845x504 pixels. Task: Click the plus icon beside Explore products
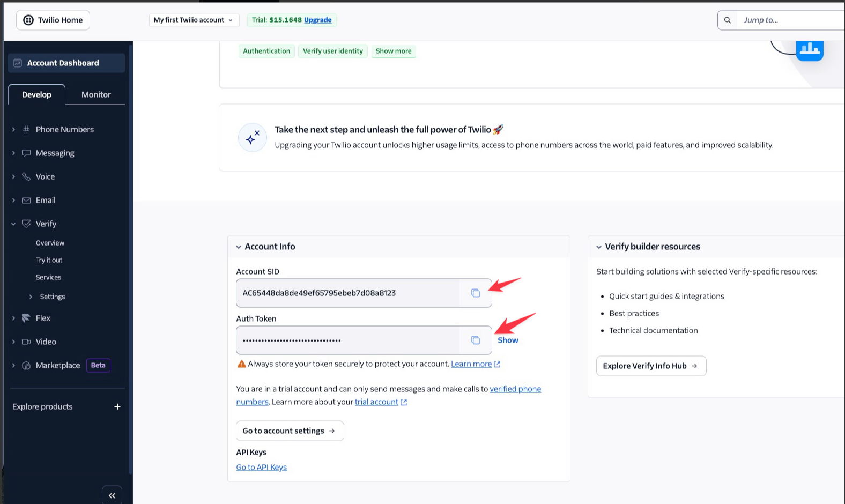point(117,406)
